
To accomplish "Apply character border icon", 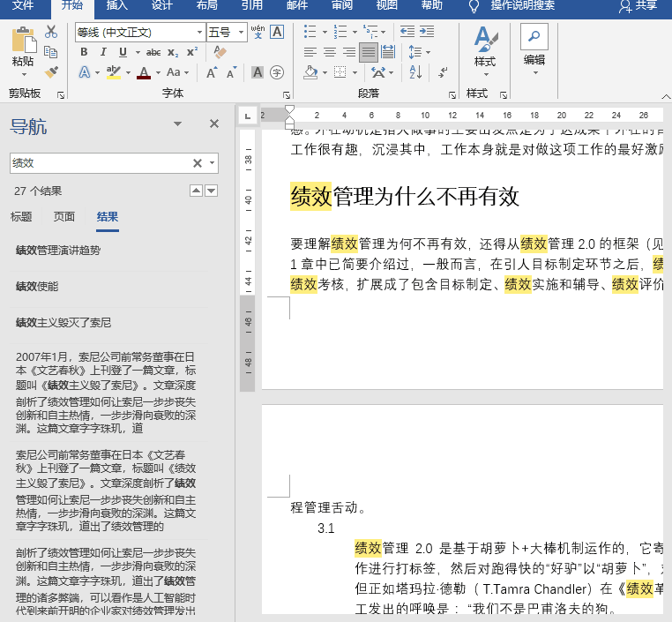I will coord(277,32).
